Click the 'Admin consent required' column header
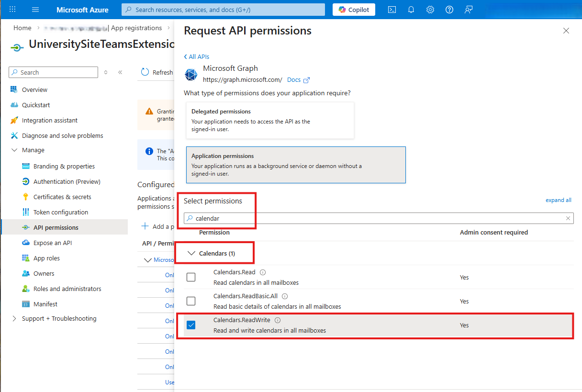 (494, 232)
